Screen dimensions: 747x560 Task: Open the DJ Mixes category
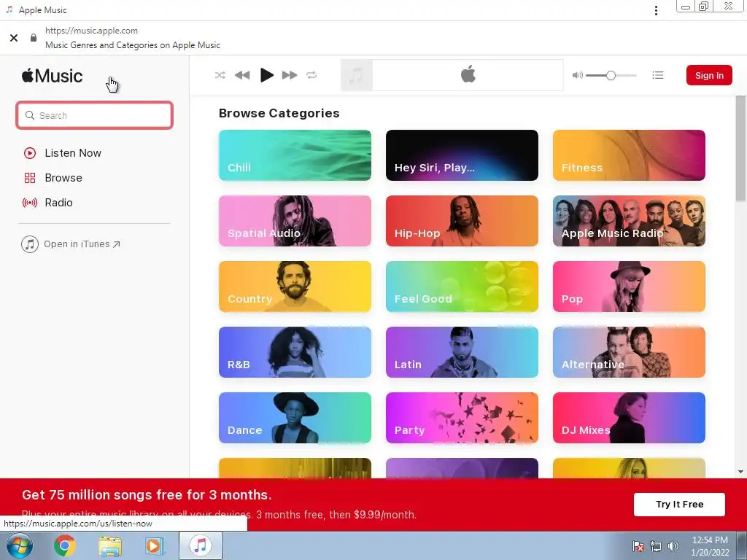(x=629, y=418)
